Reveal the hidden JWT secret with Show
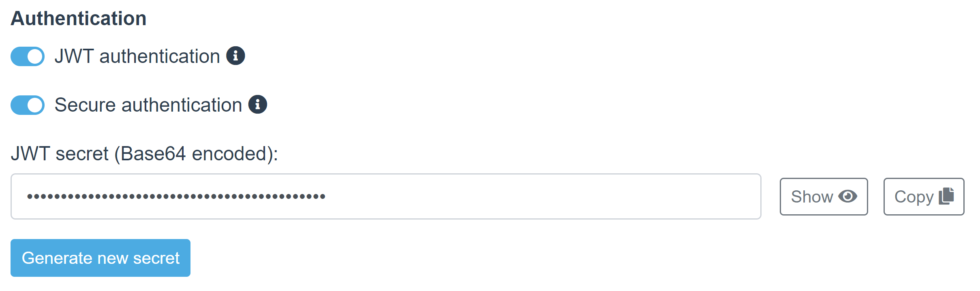The image size is (980, 291). tap(824, 196)
